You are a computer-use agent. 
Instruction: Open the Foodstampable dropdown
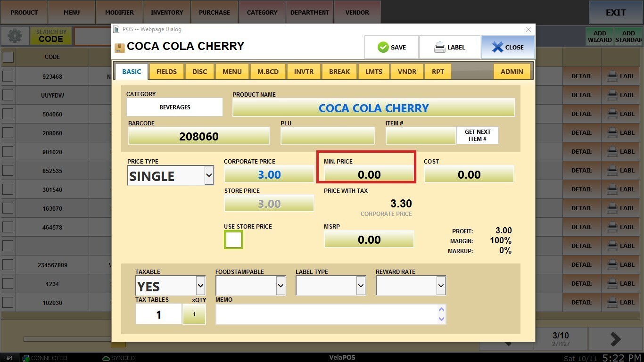250,286
